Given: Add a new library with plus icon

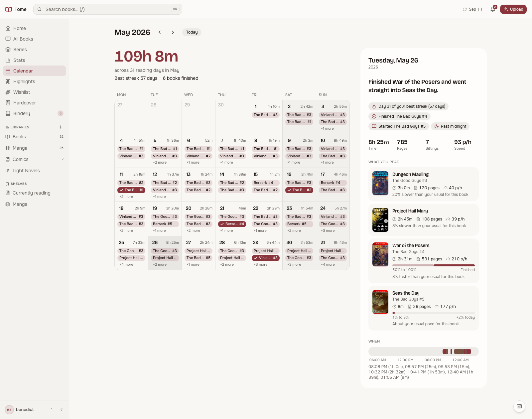Looking at the screenshot, I should pos(61,127).
